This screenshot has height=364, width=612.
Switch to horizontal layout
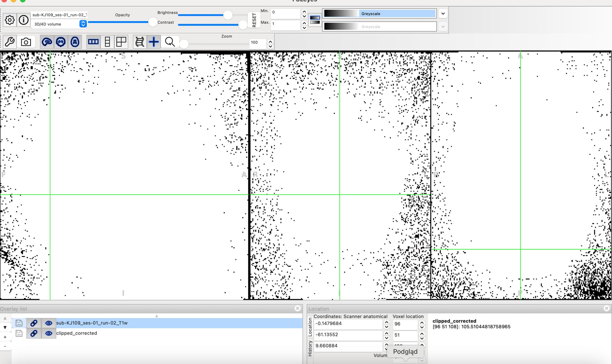pos(93,42)
